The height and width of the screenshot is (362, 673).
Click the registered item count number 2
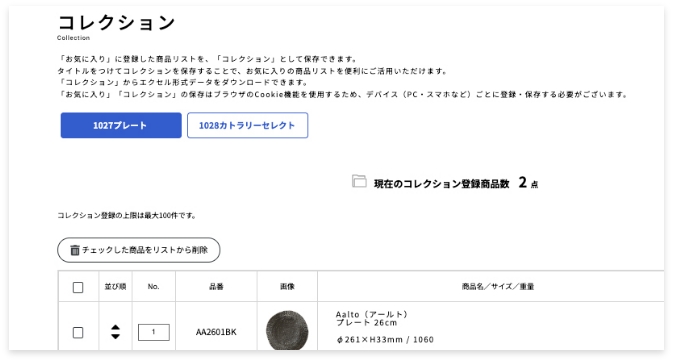pos(522,182)
